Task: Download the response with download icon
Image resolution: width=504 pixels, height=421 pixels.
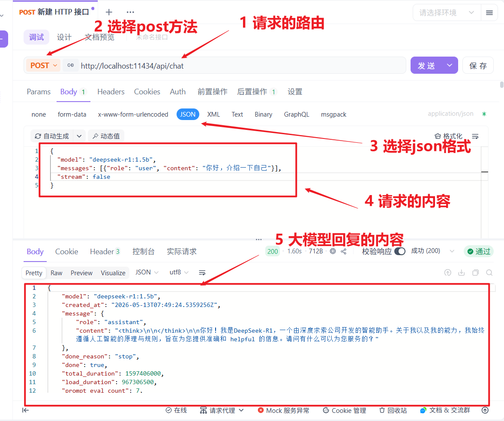Action: point(461,273)
